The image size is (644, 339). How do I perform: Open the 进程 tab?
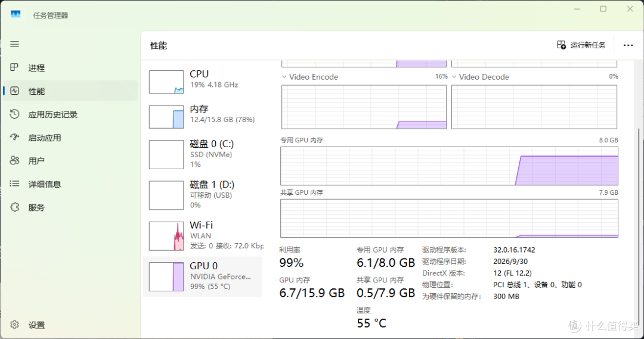pos(70,68)
